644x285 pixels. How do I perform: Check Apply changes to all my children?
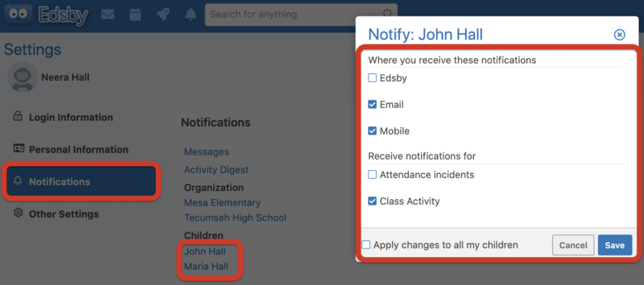(365, 244)
